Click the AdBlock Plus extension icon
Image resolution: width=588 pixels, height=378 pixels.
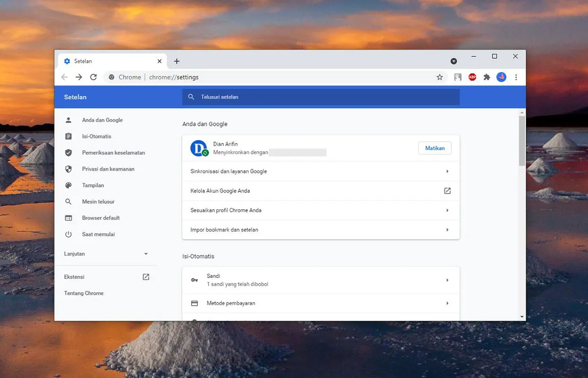pos(472,77)
